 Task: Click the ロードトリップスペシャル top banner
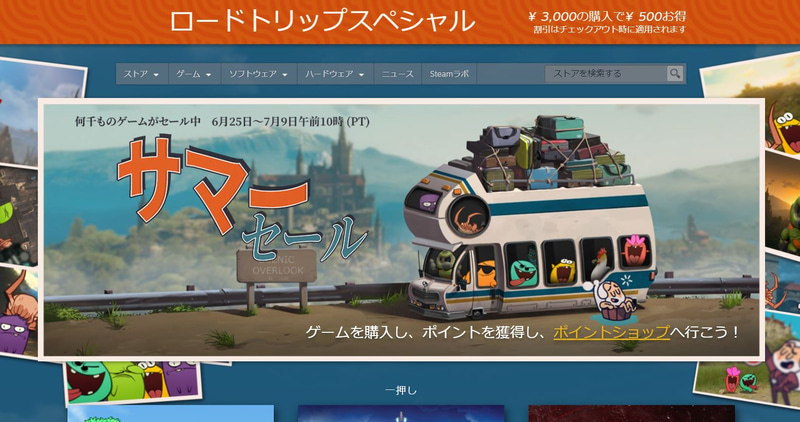pos(400,22)
